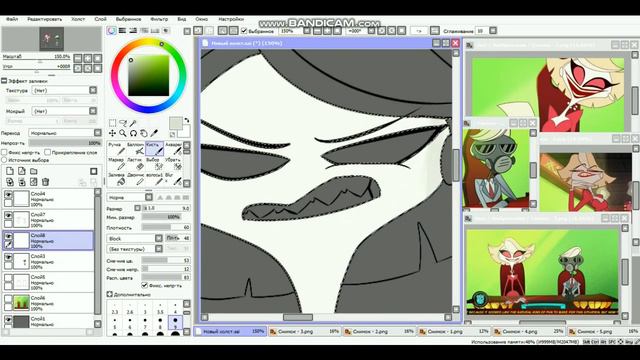Select the rotate canvas tool
This screenshot has height=360, width=640.
tap(133, 133)
